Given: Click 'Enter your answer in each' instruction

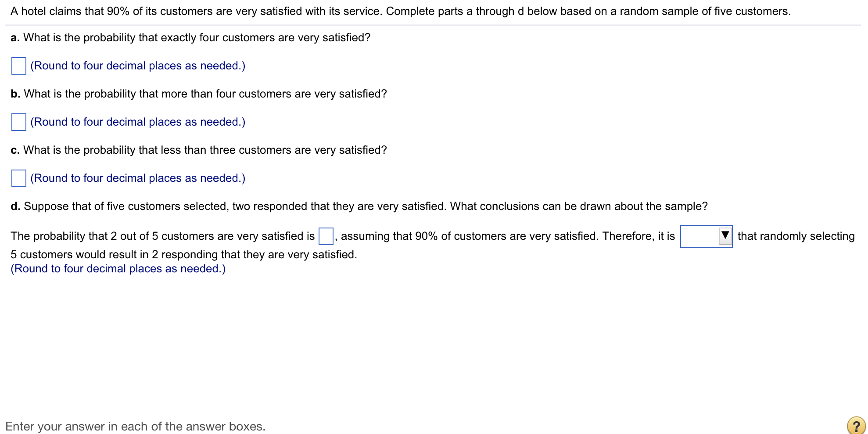Looking at the screenshot, I should [x=136, y=427].
